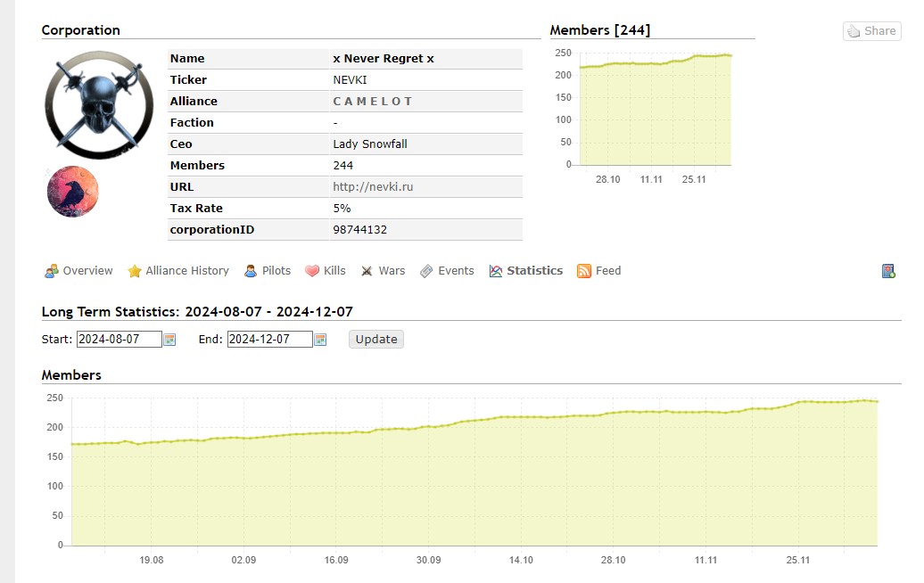
Task: Click the Statistics chart icon
Action: [496, 271]
